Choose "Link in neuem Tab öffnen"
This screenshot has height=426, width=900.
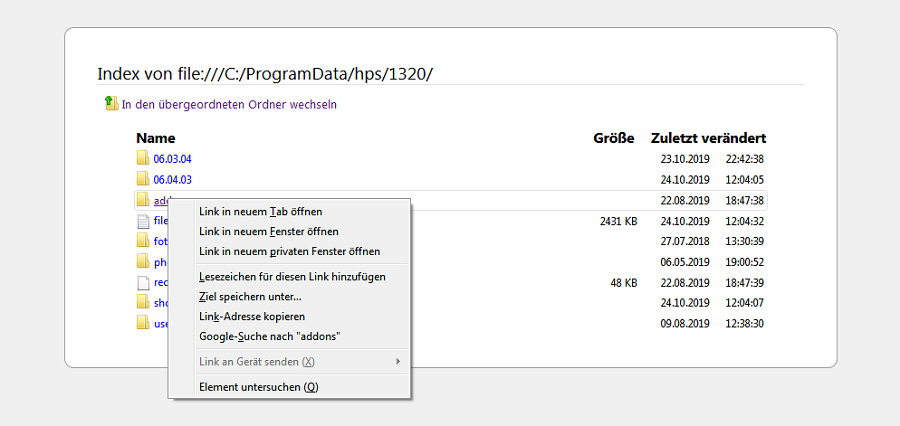pos(260,211)
